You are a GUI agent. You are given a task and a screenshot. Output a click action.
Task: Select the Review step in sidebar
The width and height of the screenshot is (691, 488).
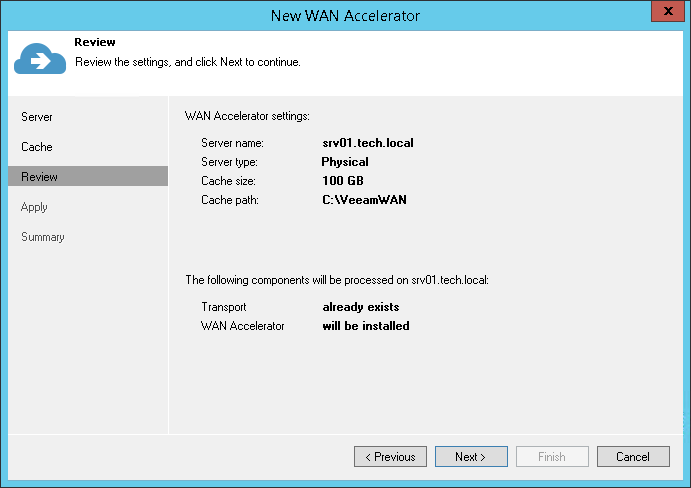[40, 177]
